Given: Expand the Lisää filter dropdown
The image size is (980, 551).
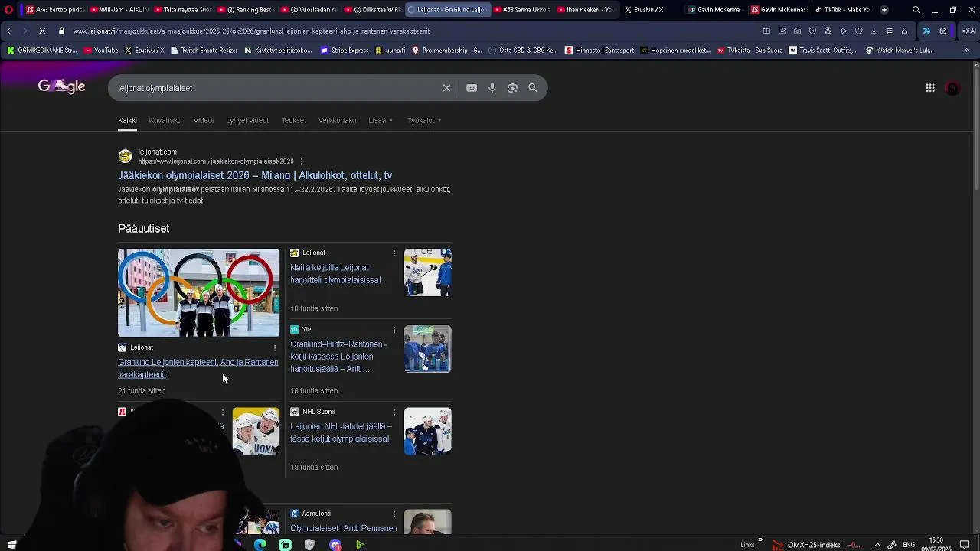Looking at the screenshot, I should (x=381, y=120).
